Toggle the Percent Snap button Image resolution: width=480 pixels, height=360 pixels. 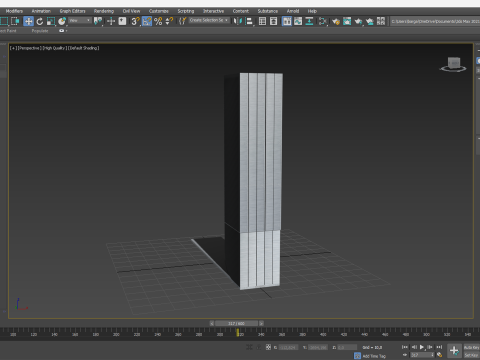coord(158,21)
